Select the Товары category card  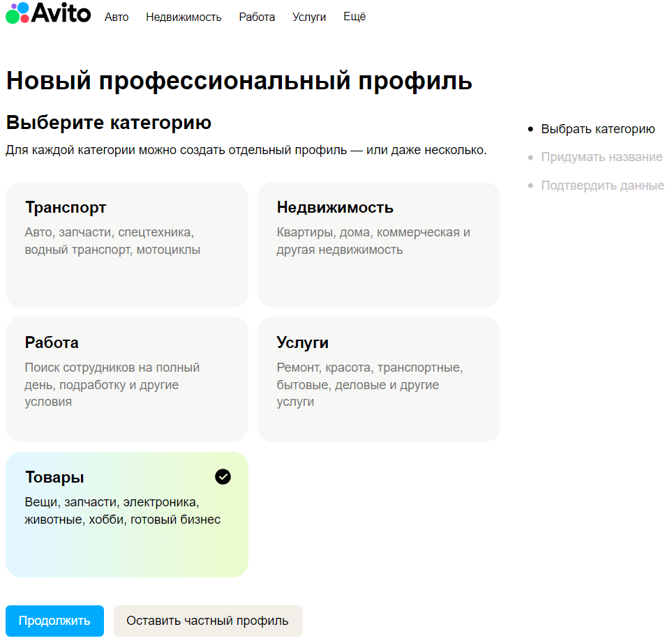pyautogui.click(x=127, y=515)
